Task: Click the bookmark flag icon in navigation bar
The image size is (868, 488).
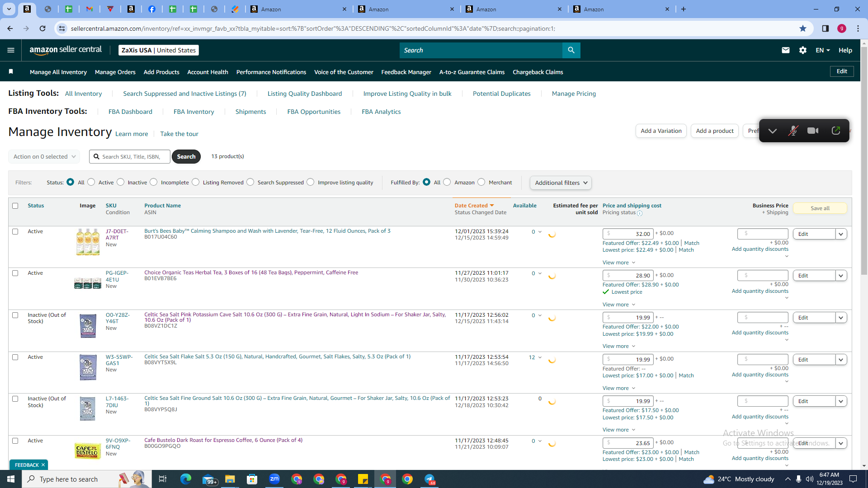Action: (x=11, y=72)
